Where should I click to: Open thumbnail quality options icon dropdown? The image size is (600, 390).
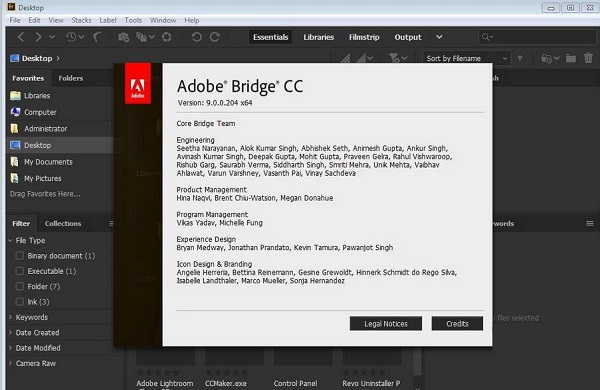pyautogui.click(x=364, y=58)
